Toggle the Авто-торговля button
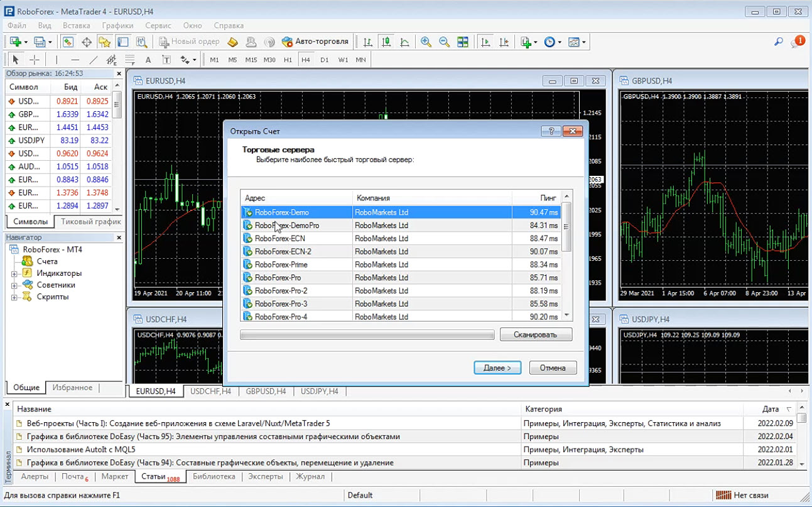The image size is (812, 507). 315,42
